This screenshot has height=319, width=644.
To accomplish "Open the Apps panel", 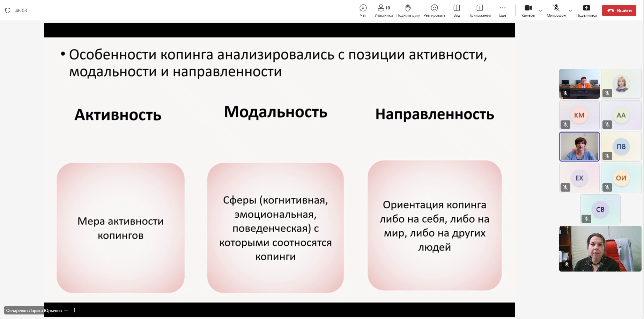I will pyautogui.click(x=480, y=10).
